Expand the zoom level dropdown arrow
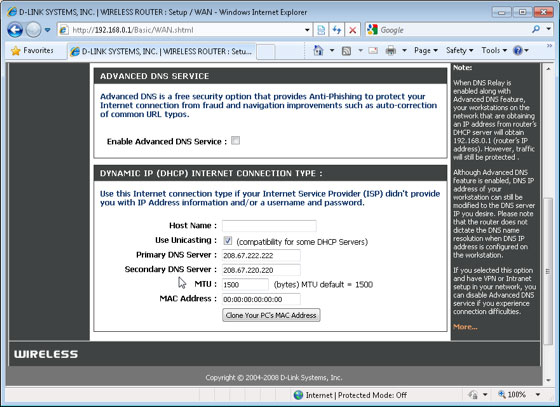The width and height of the screenshot is (560, 407). [x=537, y=395]
